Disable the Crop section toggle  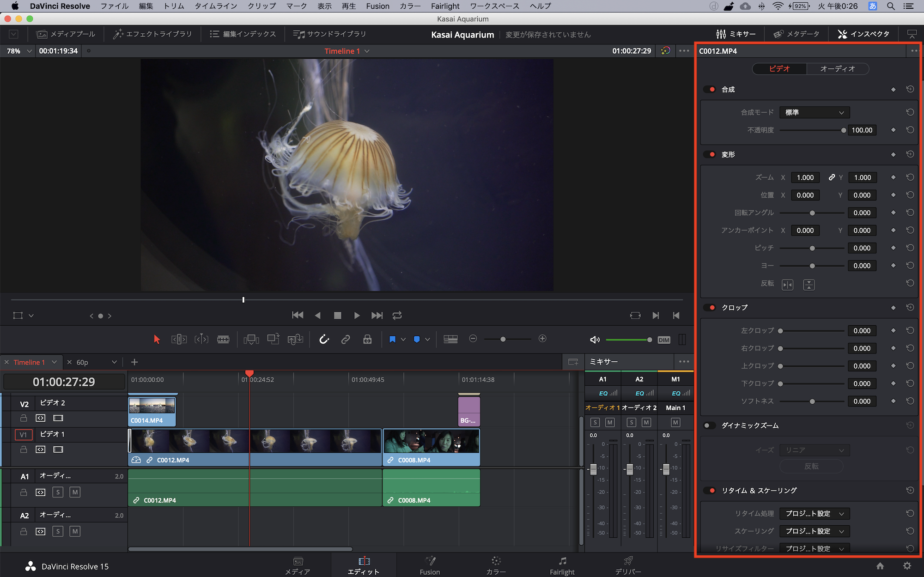tap(710, 308)
